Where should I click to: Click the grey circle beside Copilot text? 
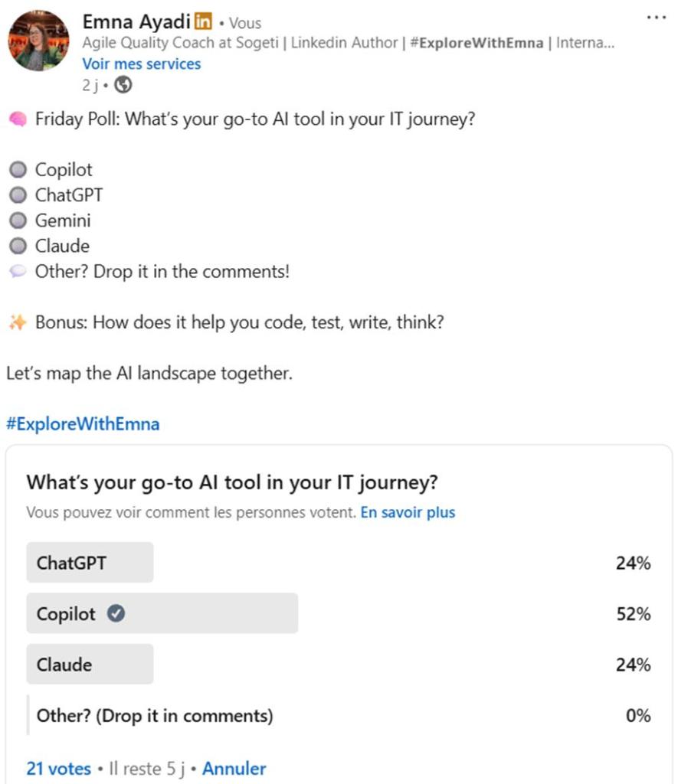pyautogui.click(x=18, y=170)
